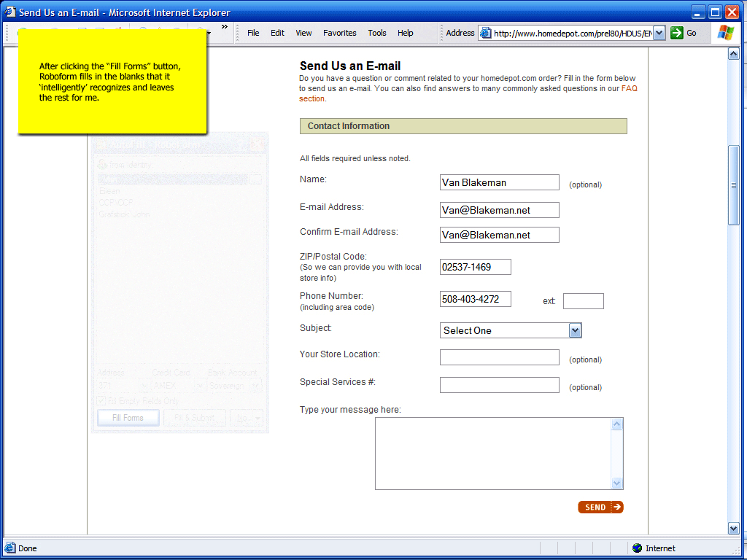The width and height of the screenshot is (747, 560).
Task: Toggle the Fill Empty Fields Only checkbox
Action: (101, 400)
